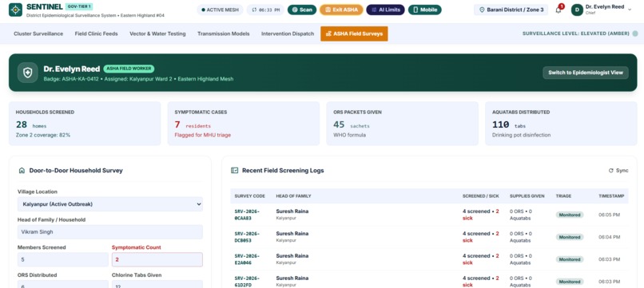
Task: Click the AQUATABS DISTRIBUTED card
Action: 561,124
